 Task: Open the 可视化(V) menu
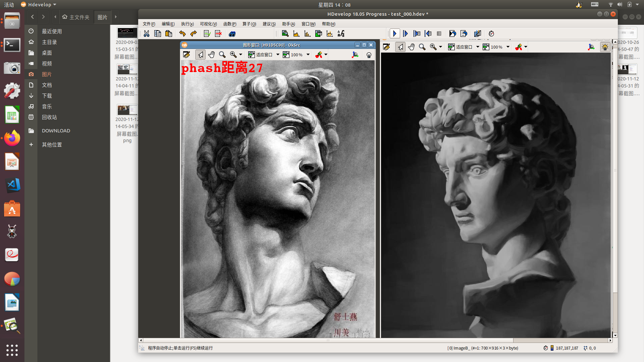(x=208, y=24)
